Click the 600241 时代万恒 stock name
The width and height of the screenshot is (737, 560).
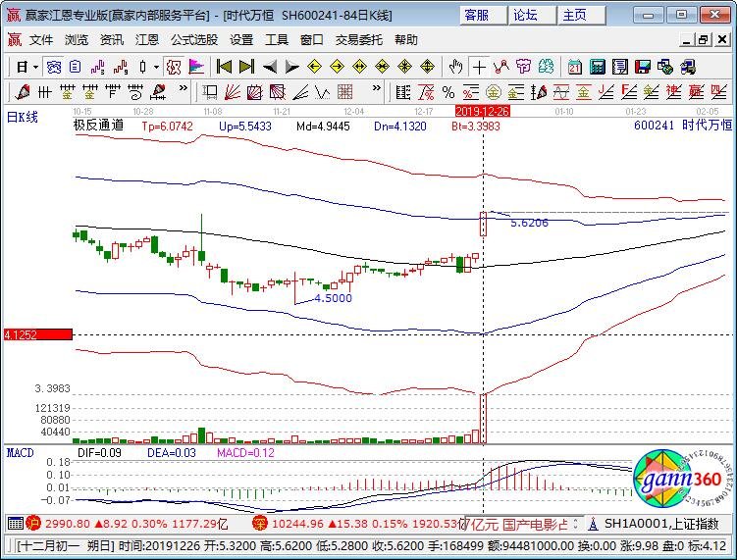[x=683, y=126]
